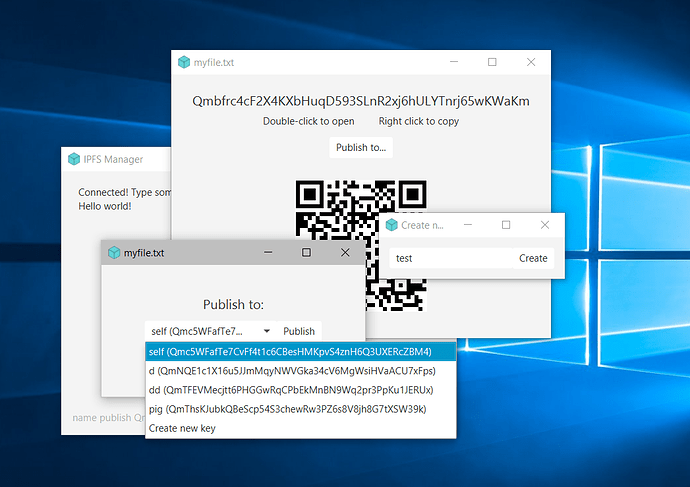The image size is (690, 487).
Task: Click cube icon in Create n... window
Action: [x=392, y=225]
